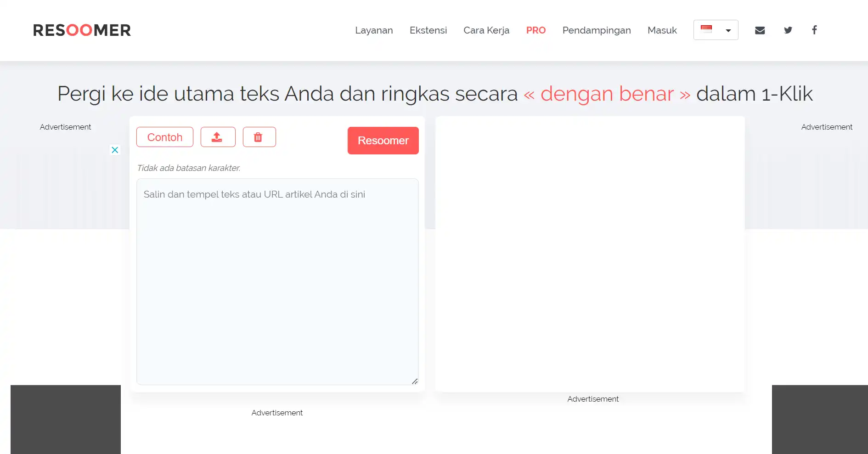The width and height of the screenshot is (868, 454).
Task: Click the empty summary output panel
Action: point(590,254)
